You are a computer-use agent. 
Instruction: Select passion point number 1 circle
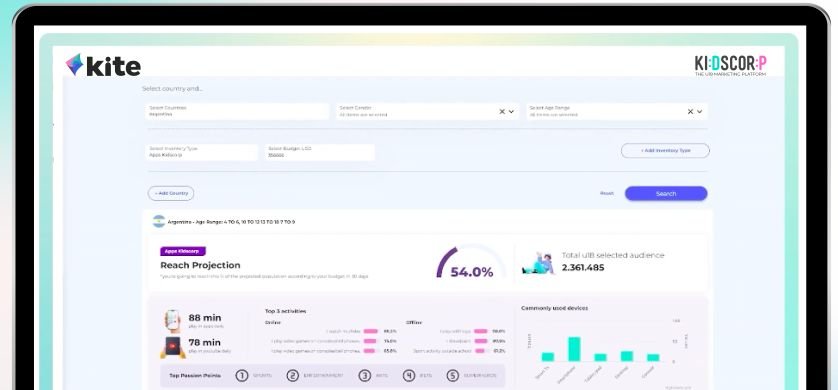[x=242, y=376]
